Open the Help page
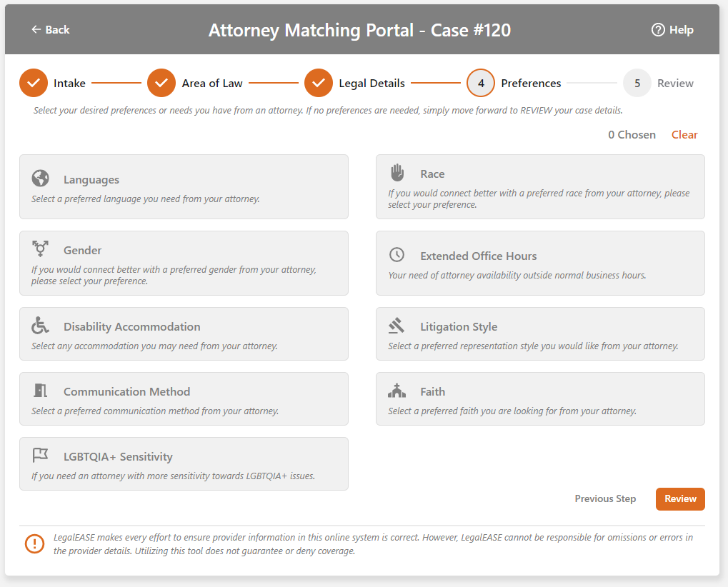The height and width of the screenshot is (587, 728). click(672, 30)
